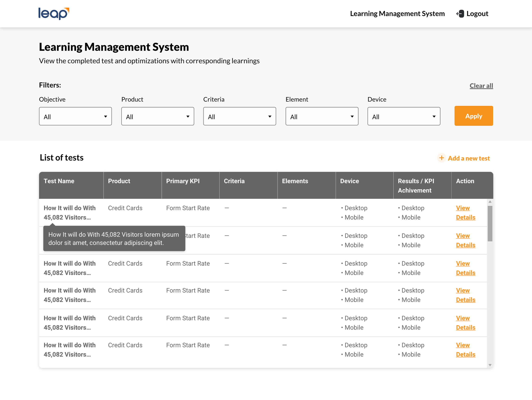Click Form Start Rate in the first row
The height and width of the screenshot is (400, 532).
point(188,208)
